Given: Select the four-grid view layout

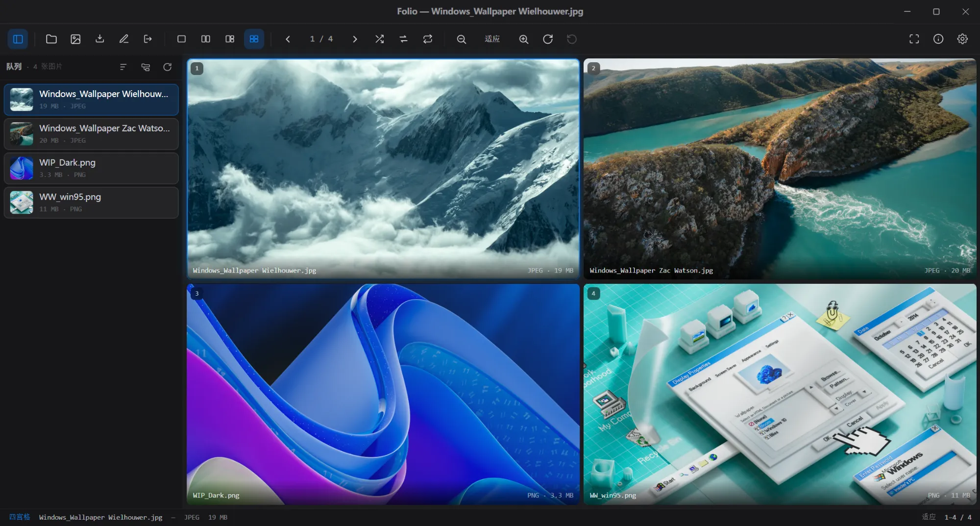Looking at the screenshot, I should coord(254,39).
